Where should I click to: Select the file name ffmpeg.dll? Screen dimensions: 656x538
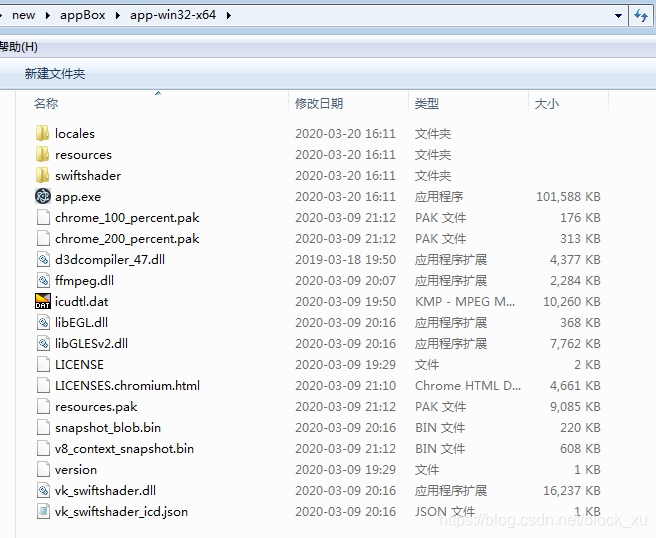[x=85, y=280]
